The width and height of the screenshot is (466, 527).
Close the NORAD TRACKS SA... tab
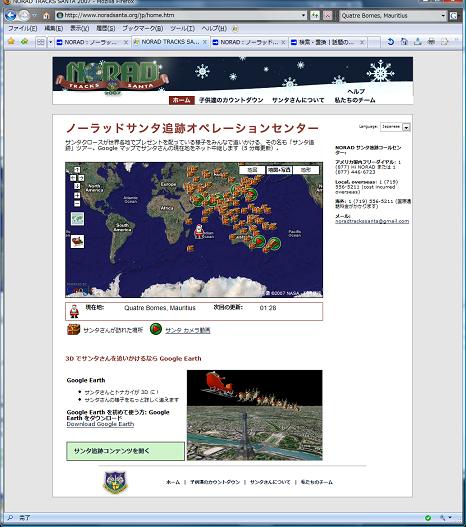(204, 42)
